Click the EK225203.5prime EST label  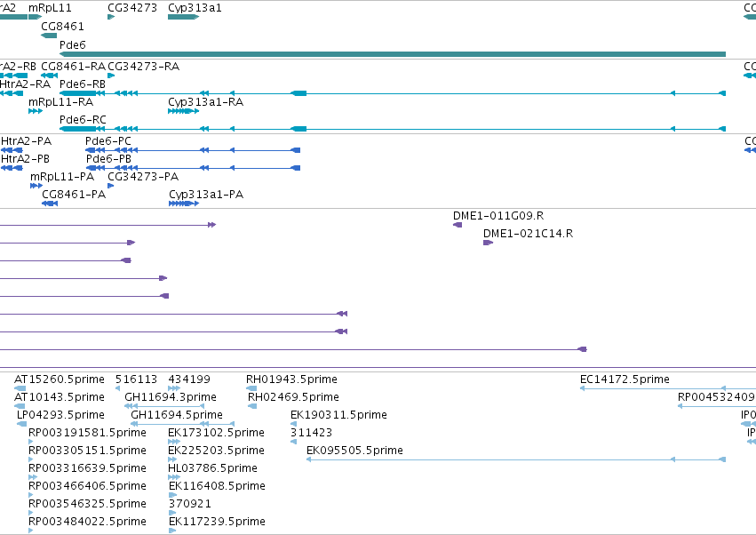point(216,451)
